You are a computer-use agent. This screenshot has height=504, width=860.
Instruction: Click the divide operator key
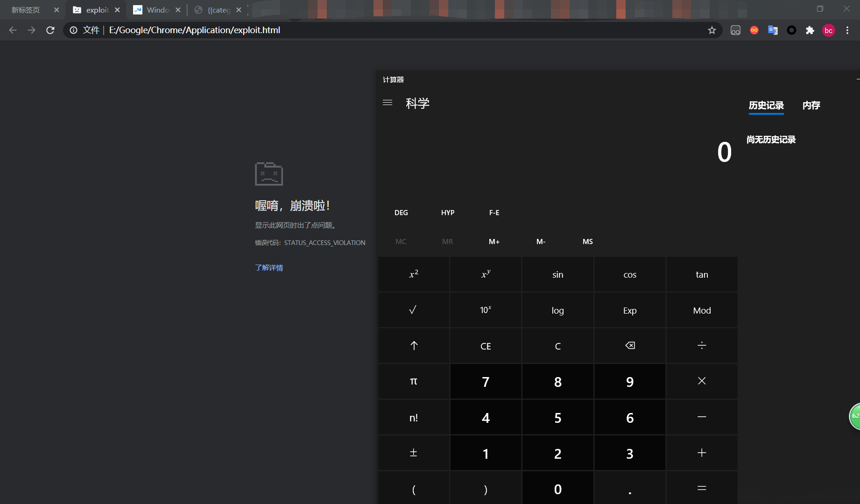(702, 346)
